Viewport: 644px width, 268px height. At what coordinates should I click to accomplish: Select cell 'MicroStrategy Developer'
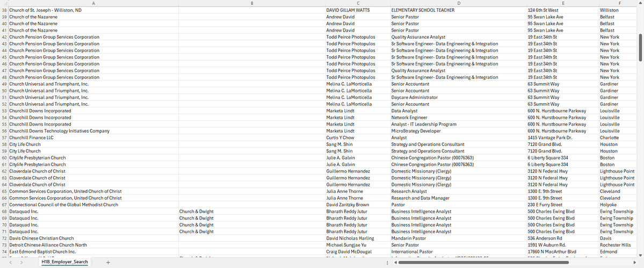[x=458, y=131]
